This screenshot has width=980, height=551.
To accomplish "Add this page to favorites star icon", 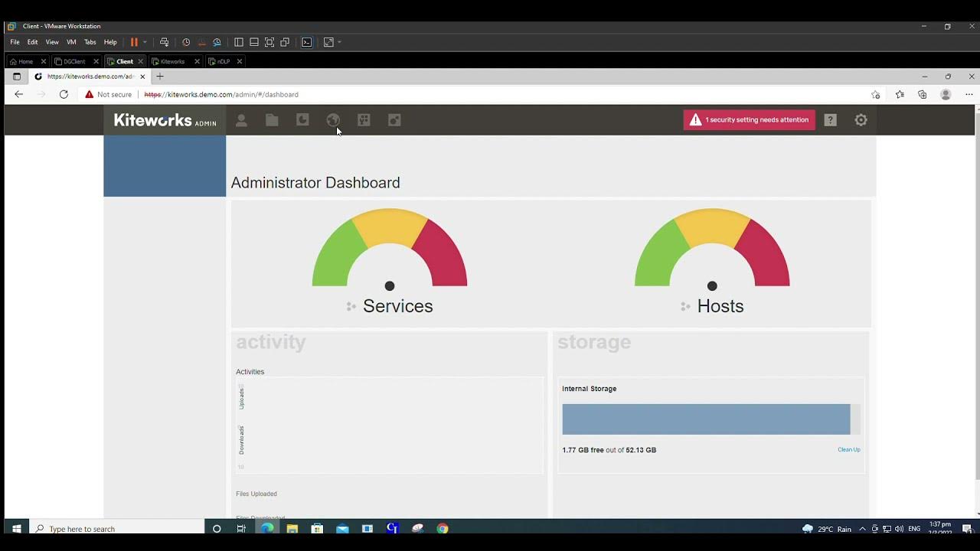I will tap(876, 94).
